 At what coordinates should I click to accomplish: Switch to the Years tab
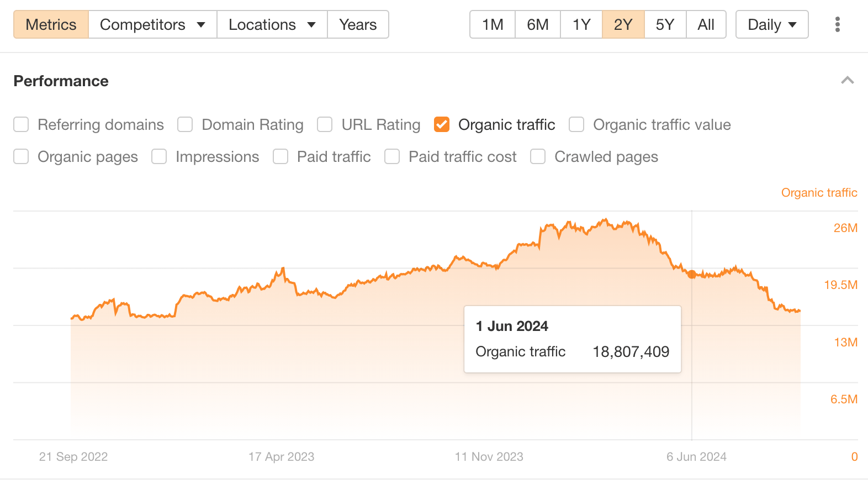[358, 24]
